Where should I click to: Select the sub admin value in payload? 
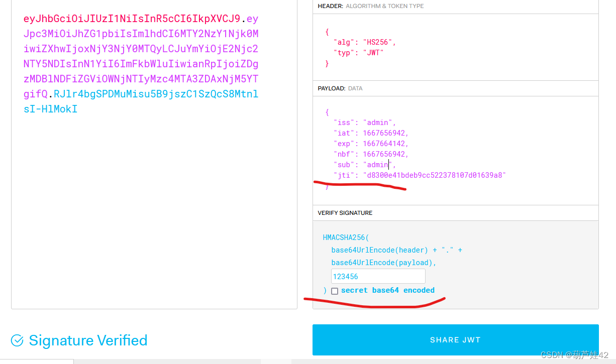pyautogui.click(x=376, y=164)
